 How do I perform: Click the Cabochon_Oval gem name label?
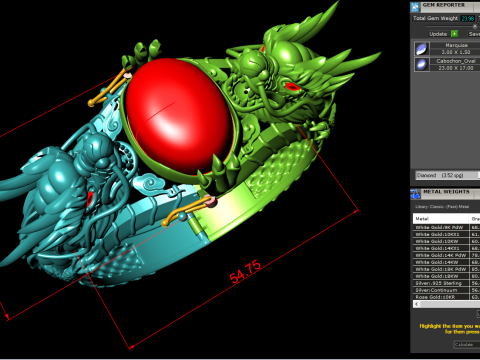tap(456, 61)
